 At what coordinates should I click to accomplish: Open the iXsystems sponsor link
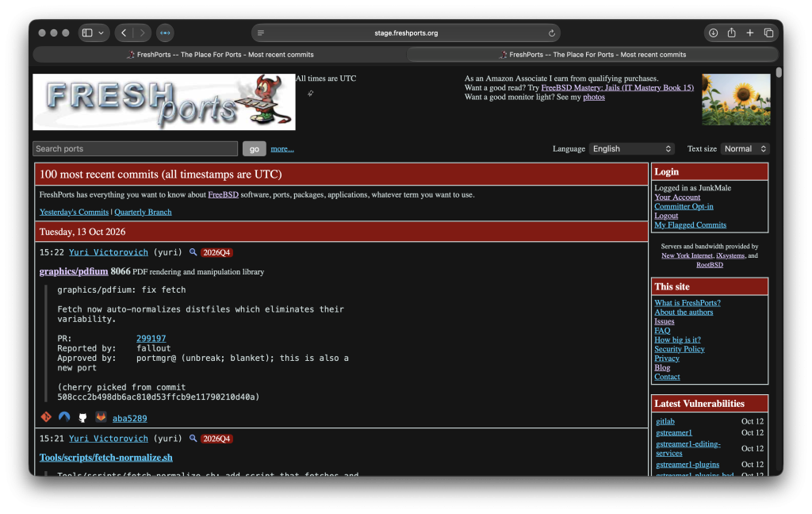(730, 255)
